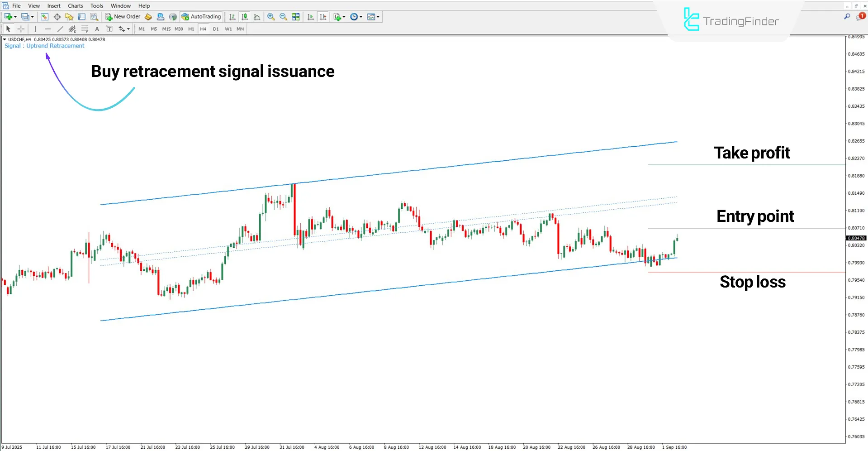Select the Text label tool

[109, 29]
